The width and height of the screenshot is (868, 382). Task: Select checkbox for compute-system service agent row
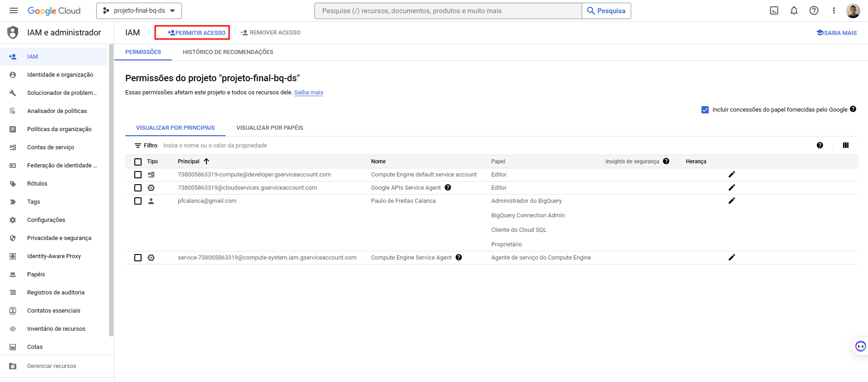[x=138, y=258]
